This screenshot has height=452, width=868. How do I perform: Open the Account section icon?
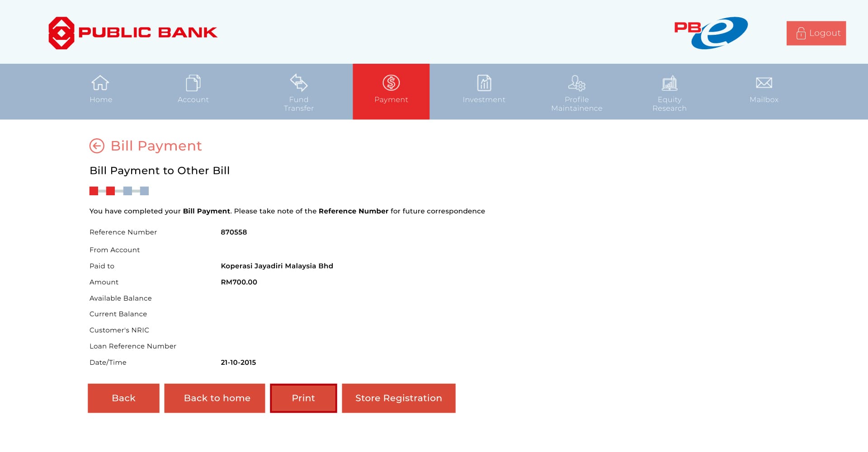(x=193, y=83)
